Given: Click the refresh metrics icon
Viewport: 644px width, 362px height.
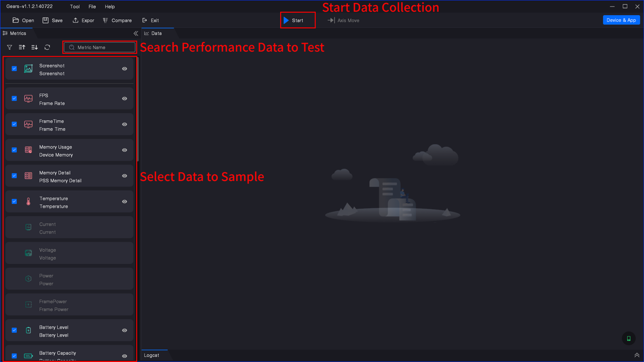Looking at the screenshot, I should tap(47, 47).
